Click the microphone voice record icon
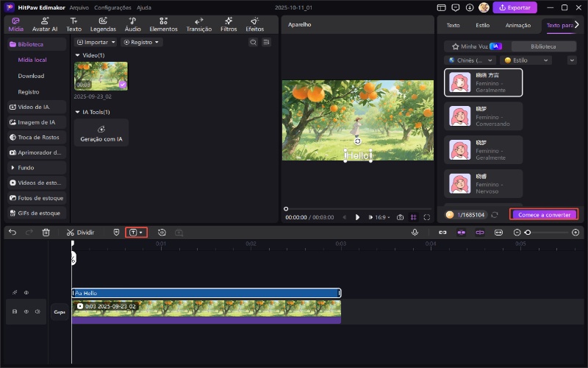 [415, 232]
